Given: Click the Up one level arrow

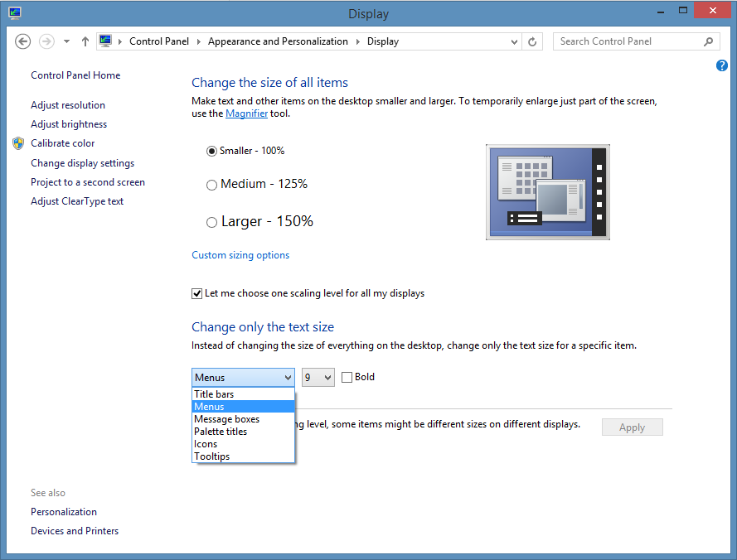Looking at the screenshot, I should [85, 41].
